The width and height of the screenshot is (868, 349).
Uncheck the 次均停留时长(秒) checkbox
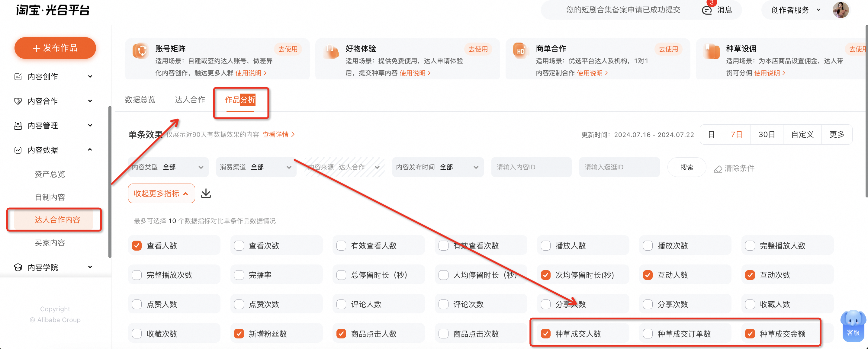545,275
